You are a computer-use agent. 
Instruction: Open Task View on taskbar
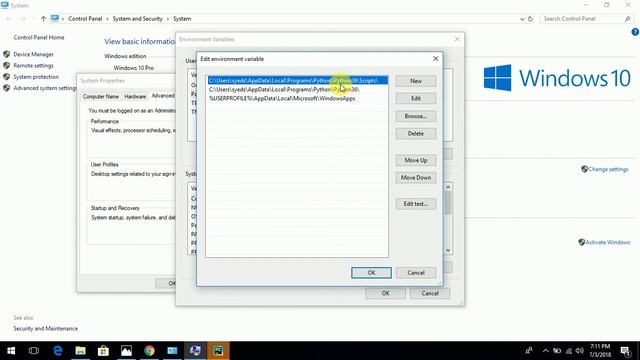34,351
